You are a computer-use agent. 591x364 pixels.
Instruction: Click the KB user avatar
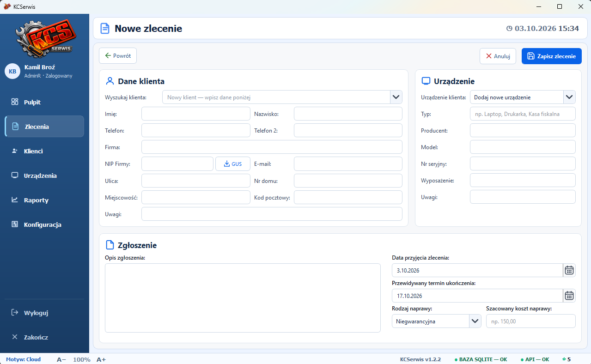[12, 71]
